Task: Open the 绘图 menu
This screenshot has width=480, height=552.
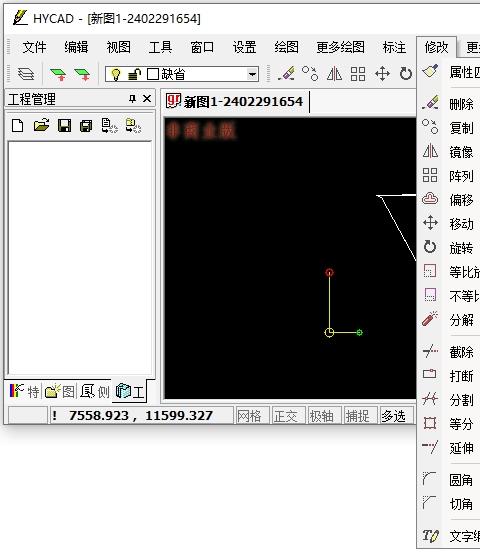Action: coord(286,47)
